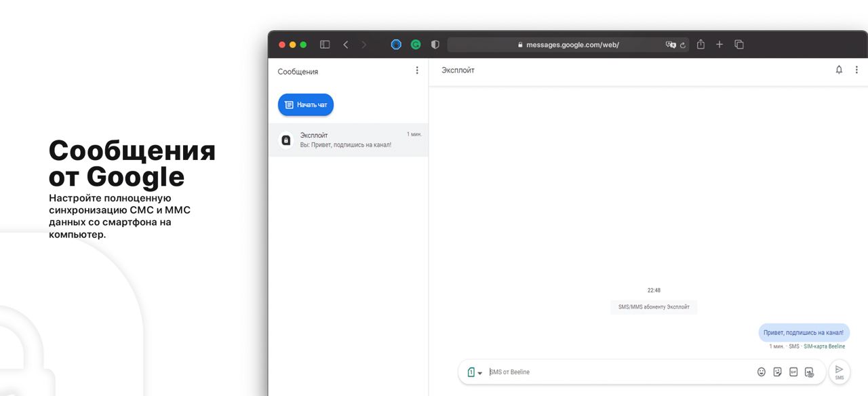The height and width of the screenshot is (396, 868).
Task: Click the 22:48 timestamp in the chat
Action: pyautogui.click(x=654, y=290)
